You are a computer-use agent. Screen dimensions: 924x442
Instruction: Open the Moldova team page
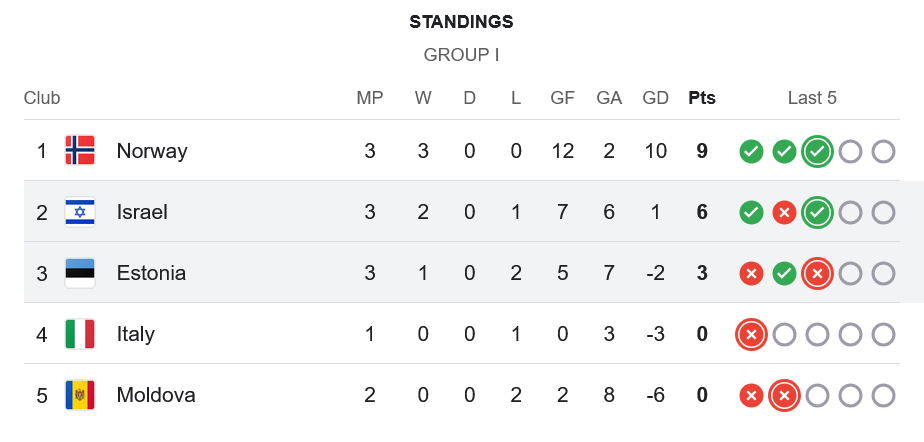tap(156, 395)
